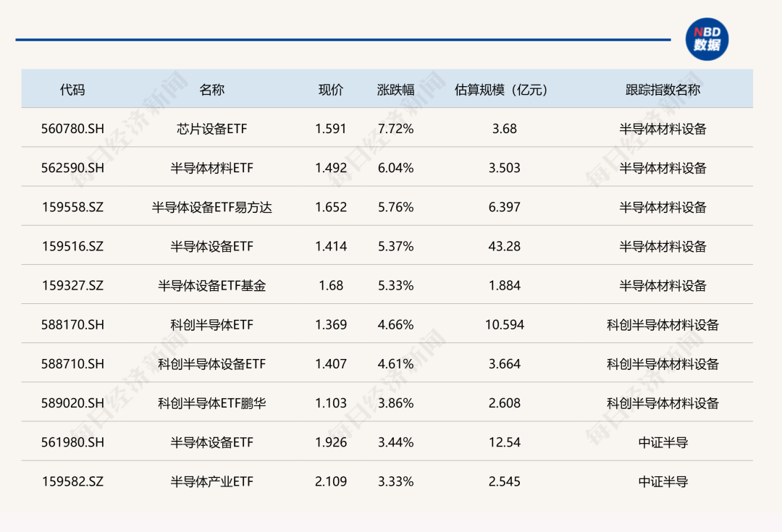Click fund code 159516.SZ

click(72, 246)
